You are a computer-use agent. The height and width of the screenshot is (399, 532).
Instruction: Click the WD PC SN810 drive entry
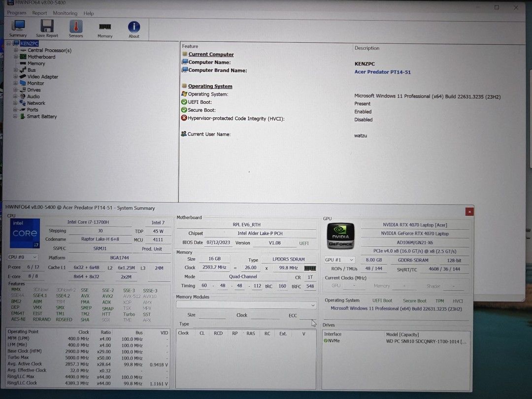(426, 341)
